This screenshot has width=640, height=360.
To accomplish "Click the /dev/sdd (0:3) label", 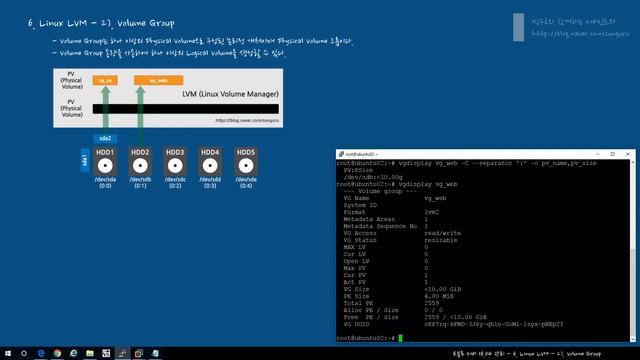I will coord(210,182).
